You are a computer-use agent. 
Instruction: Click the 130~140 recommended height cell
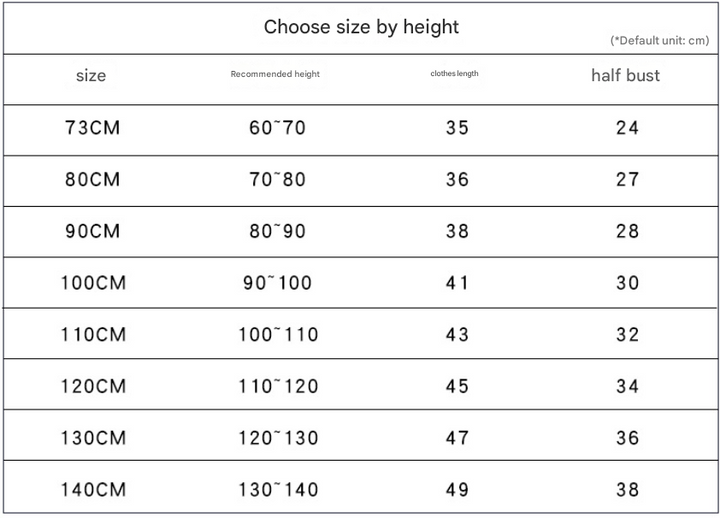click(x=278, y=490)
